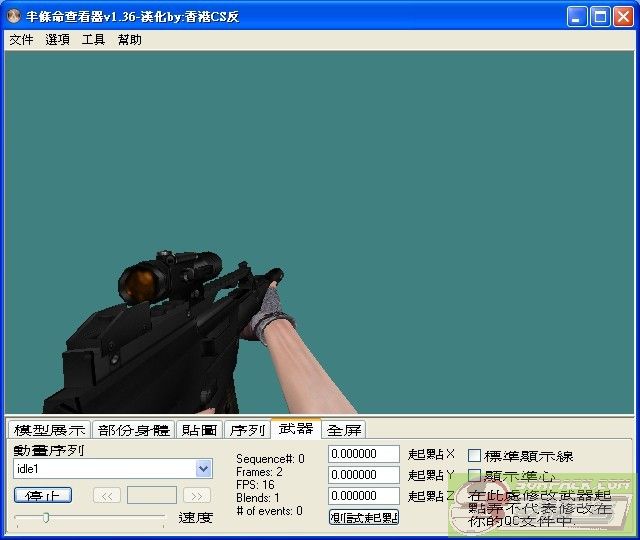
Task: Close the model viewer window
Action: (x=623, y=16)
